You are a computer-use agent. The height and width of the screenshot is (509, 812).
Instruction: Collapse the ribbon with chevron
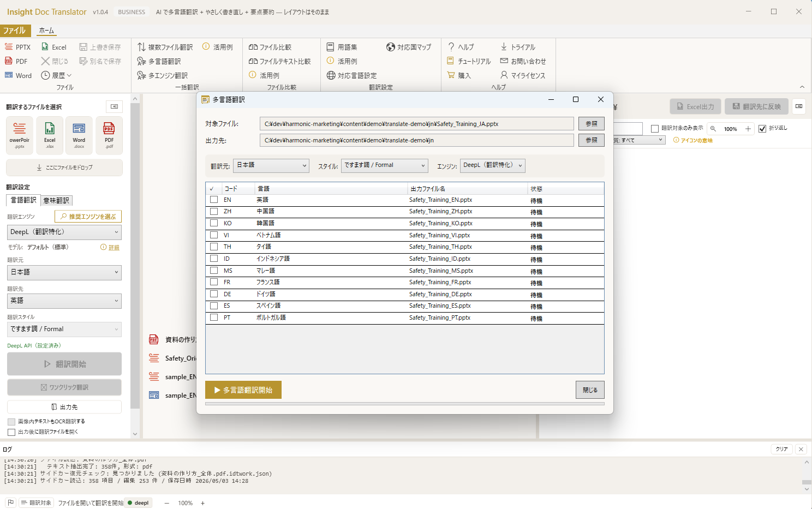point(802,87)
